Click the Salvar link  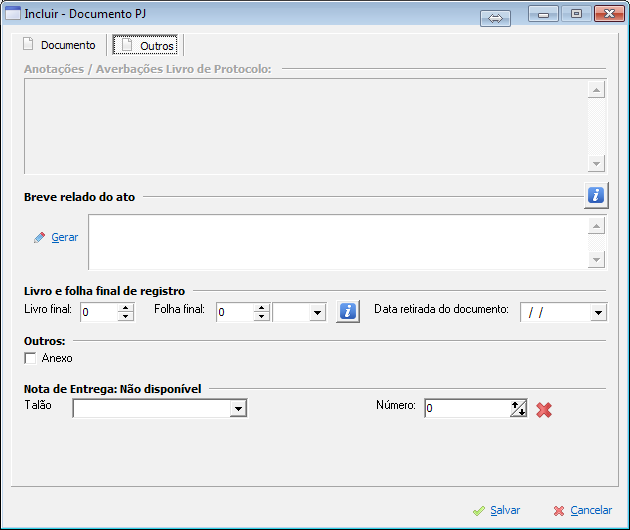tap(505, 510)
